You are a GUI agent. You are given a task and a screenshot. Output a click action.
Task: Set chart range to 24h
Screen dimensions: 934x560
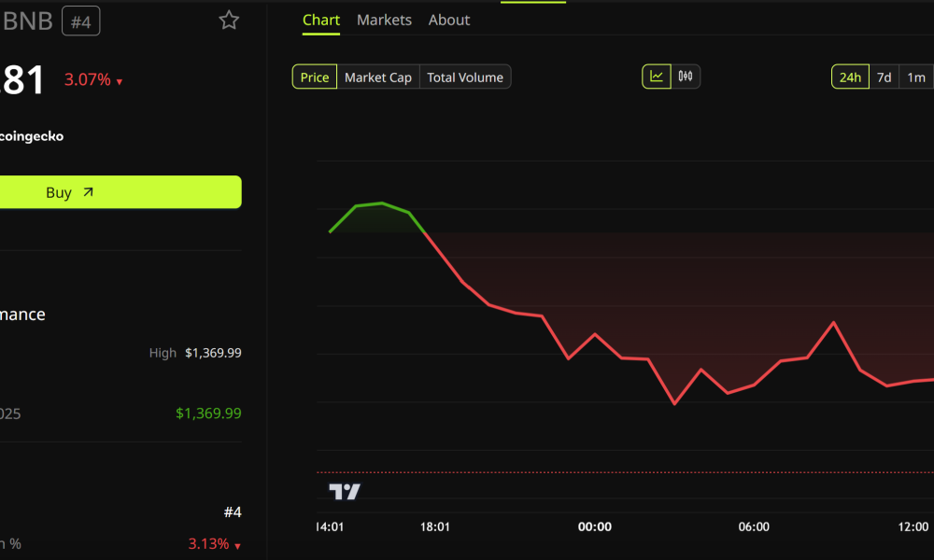point(850,77)
